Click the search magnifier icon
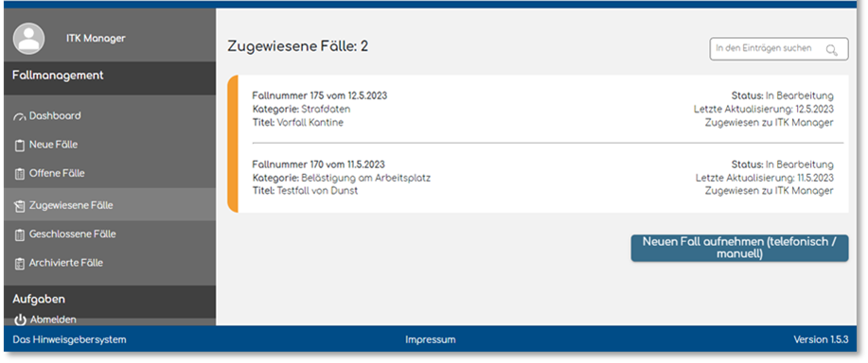Viewport: 868px width, 363px height. click(831, 50)
